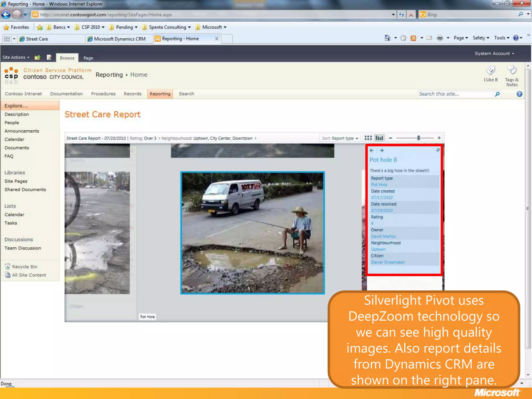Open the Documentation navigation tab
The image size is (532, 399).
(x=66, y=94)
